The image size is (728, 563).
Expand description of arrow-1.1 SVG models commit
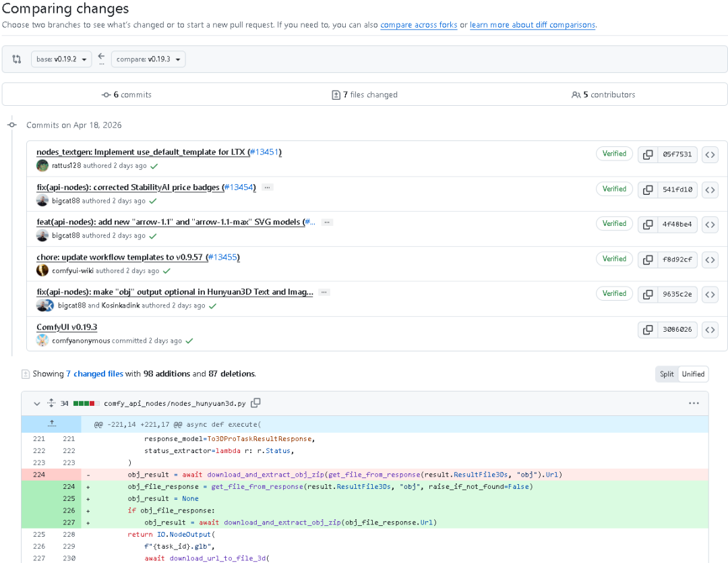tap(327, 223)
